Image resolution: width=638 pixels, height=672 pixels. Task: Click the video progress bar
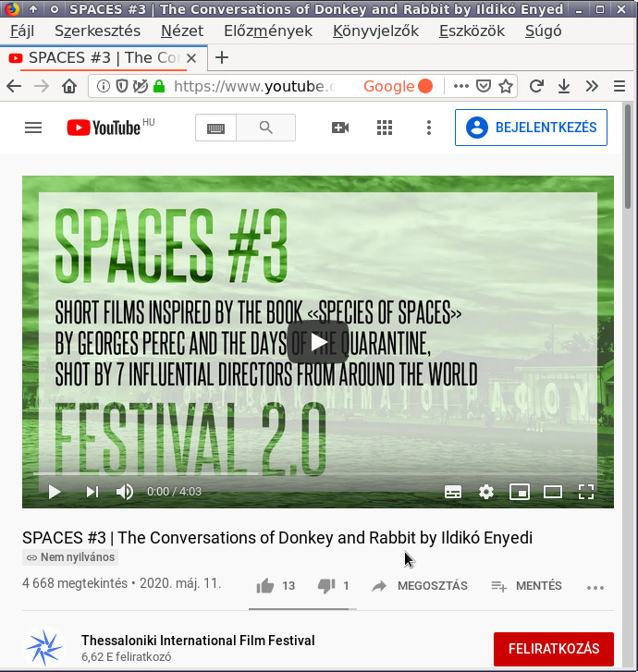point(318,474)
